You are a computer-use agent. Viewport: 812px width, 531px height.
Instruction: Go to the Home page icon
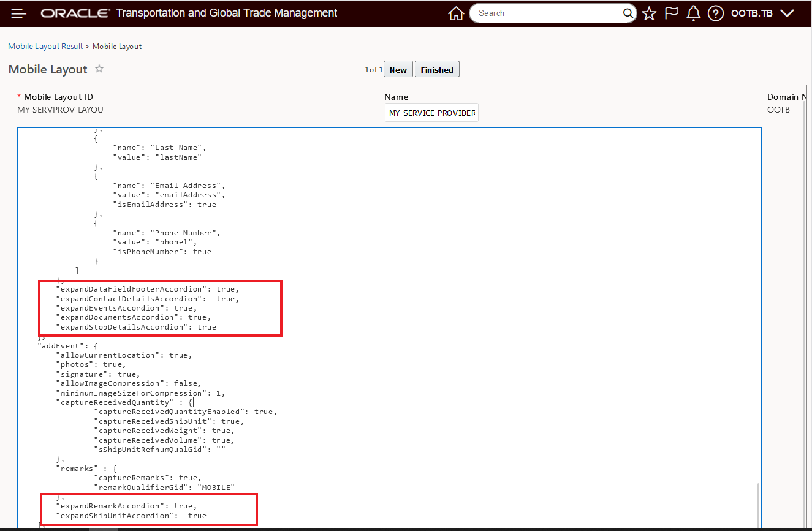tap(456, 13)
